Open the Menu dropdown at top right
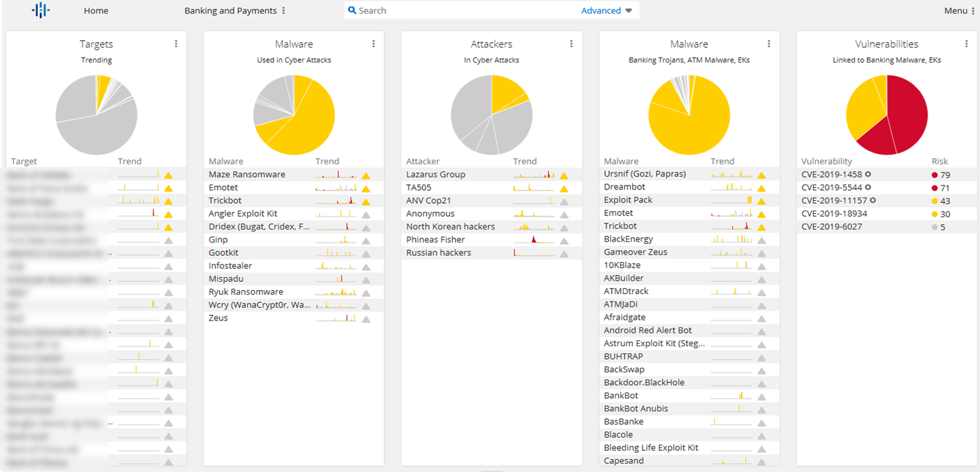 pyautogui.click(x=959, y=11)
